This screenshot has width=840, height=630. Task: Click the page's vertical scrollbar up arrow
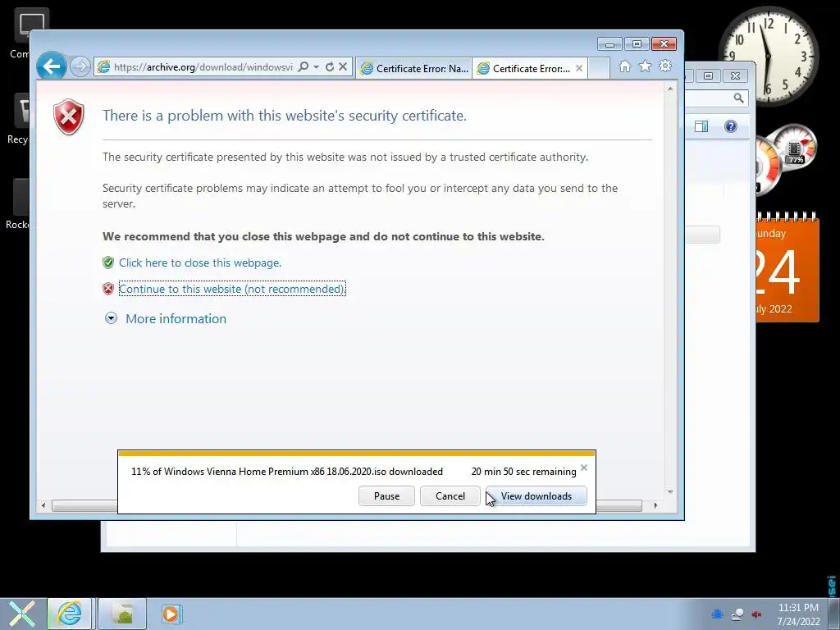tap(670, 89)
